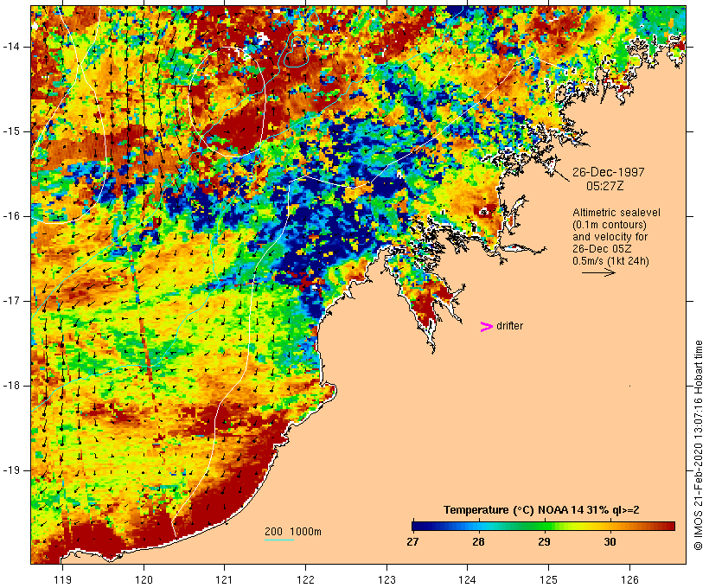The height and width of the screenshot is (588, 709).
Task: Click the '05:27Z' time label
Action: pyautogui.click(x=605, y=186)
